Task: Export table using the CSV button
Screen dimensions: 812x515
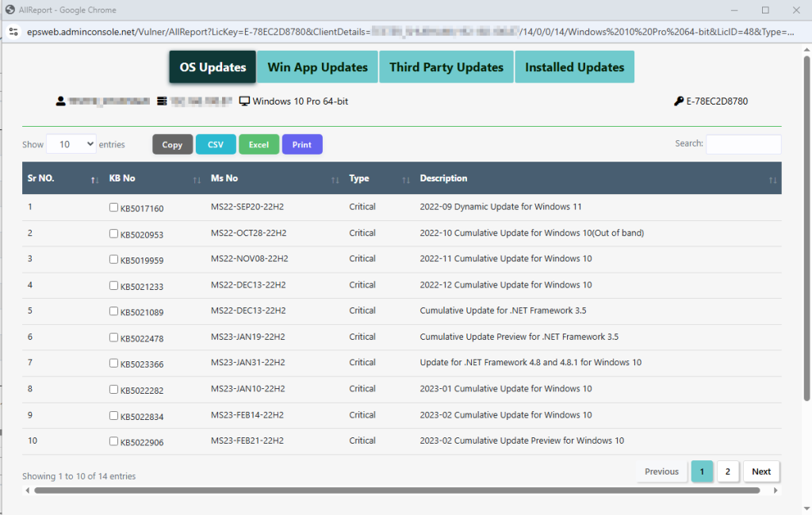Action: pos(216,145)
